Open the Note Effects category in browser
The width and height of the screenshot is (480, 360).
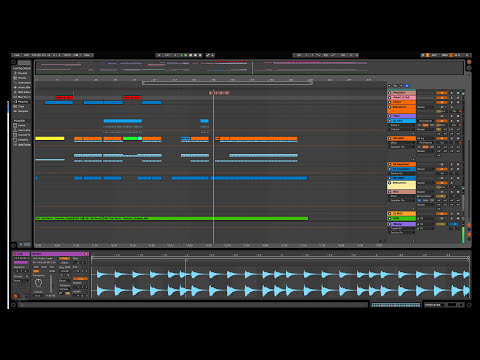(x=22, y=92)
